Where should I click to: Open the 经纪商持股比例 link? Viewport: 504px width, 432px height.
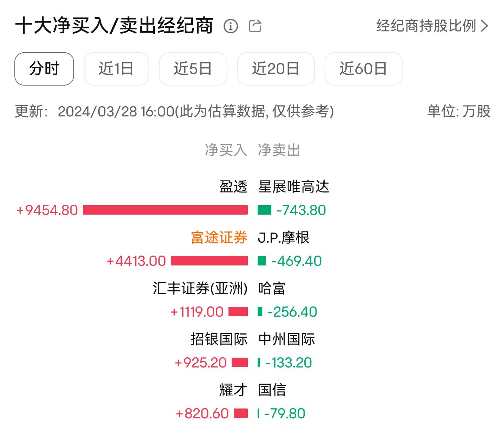(426, 26)
